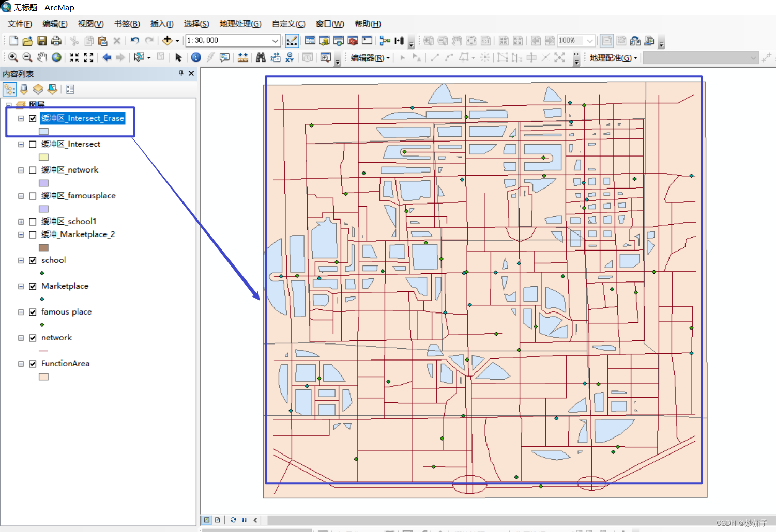
Task: Open the 文件 menu
Action: (20, 24)
